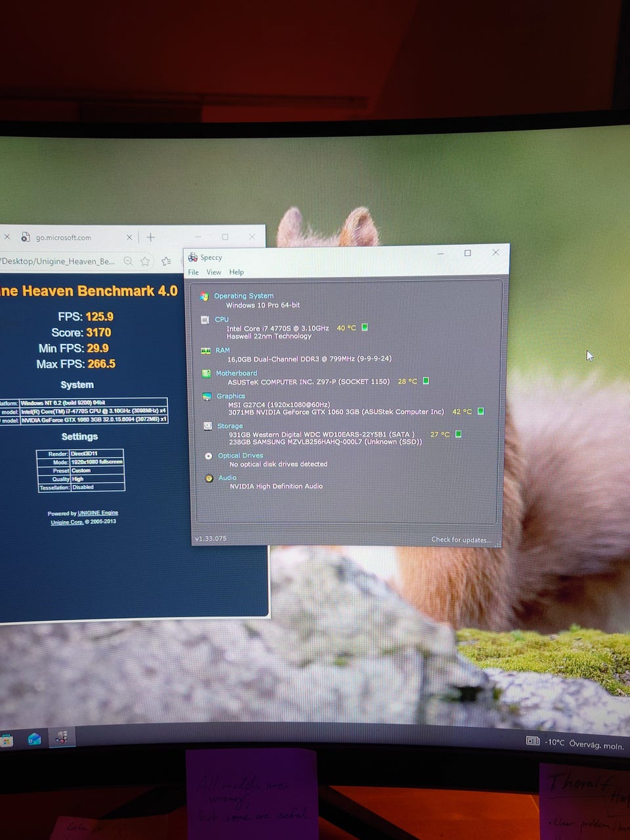The image size is (630, 840).
Task: Open the View menu in Speccy
Action: (x=214, y=272)
